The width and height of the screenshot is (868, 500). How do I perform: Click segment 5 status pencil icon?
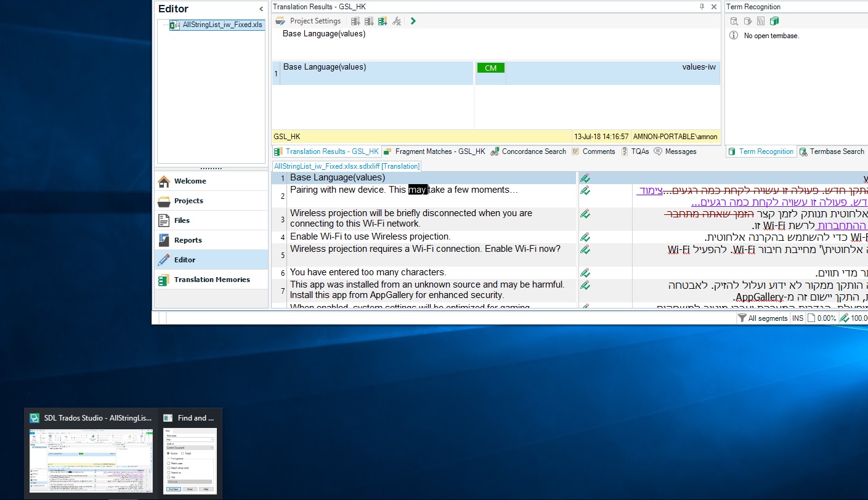pos(585,250)
